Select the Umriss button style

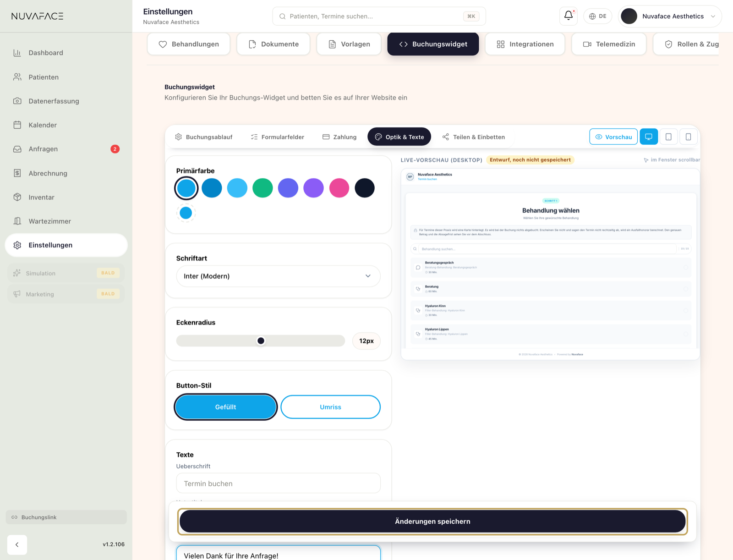pos(330,407)
